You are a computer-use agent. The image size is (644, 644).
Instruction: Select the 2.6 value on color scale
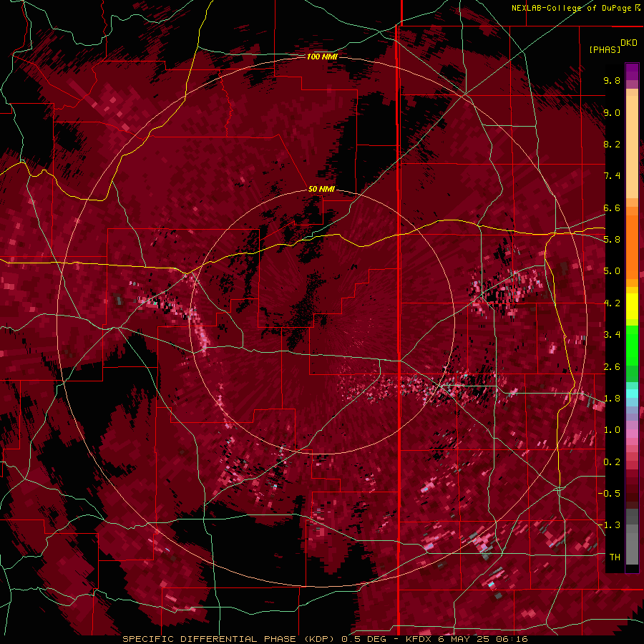pyautogui.click(x=612, y=367)
